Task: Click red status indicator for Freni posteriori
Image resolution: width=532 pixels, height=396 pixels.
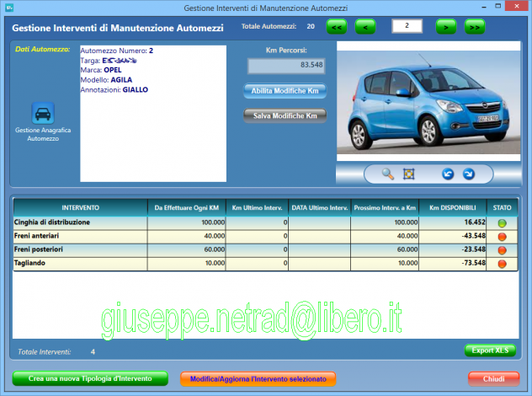Action: [502, 250]
